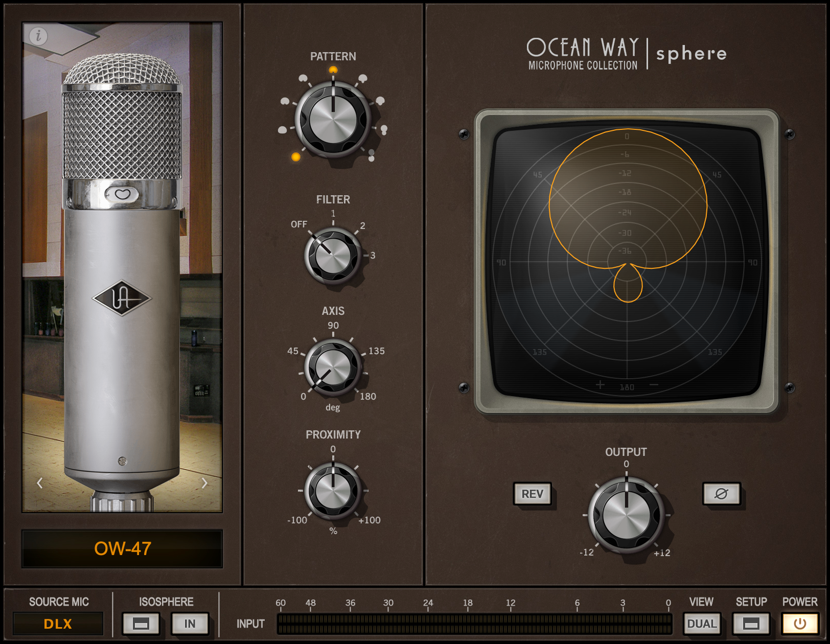Viewport: 830px width, 644px height.
Task: Click the -100 label on Proximity knob
Action: click(x=297, y=520)
